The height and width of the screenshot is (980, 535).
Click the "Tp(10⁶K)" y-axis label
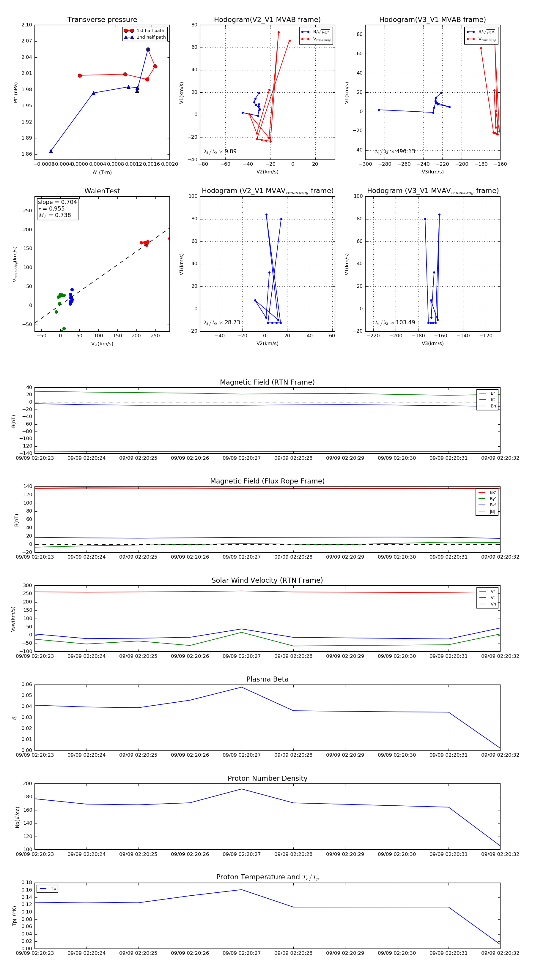(15, 916)
